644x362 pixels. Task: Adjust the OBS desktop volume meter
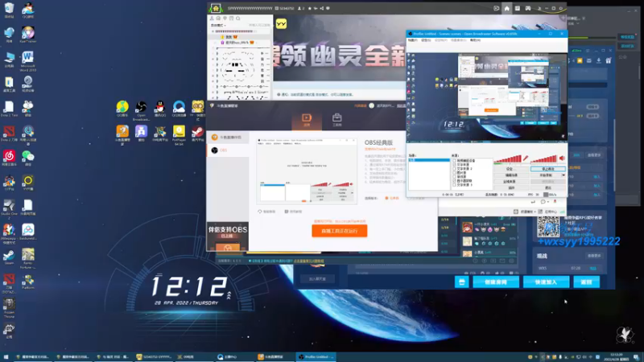pyautogui.click(x=543, y=158)
